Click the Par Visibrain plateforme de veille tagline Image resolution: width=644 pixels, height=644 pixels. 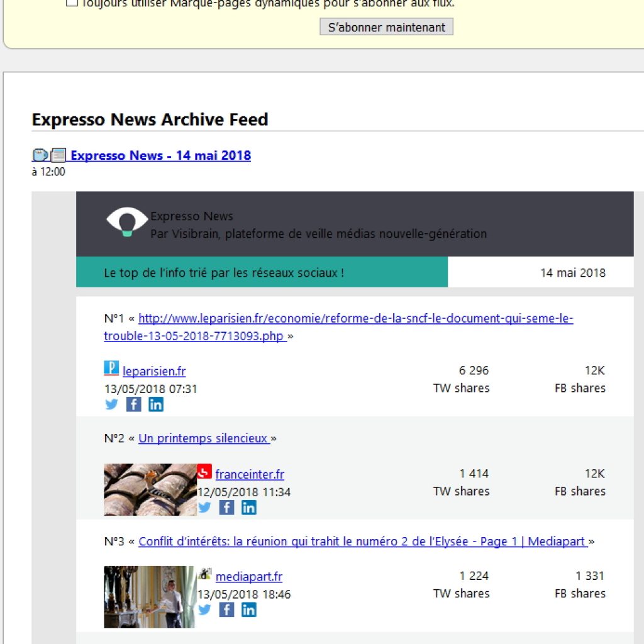318,234
